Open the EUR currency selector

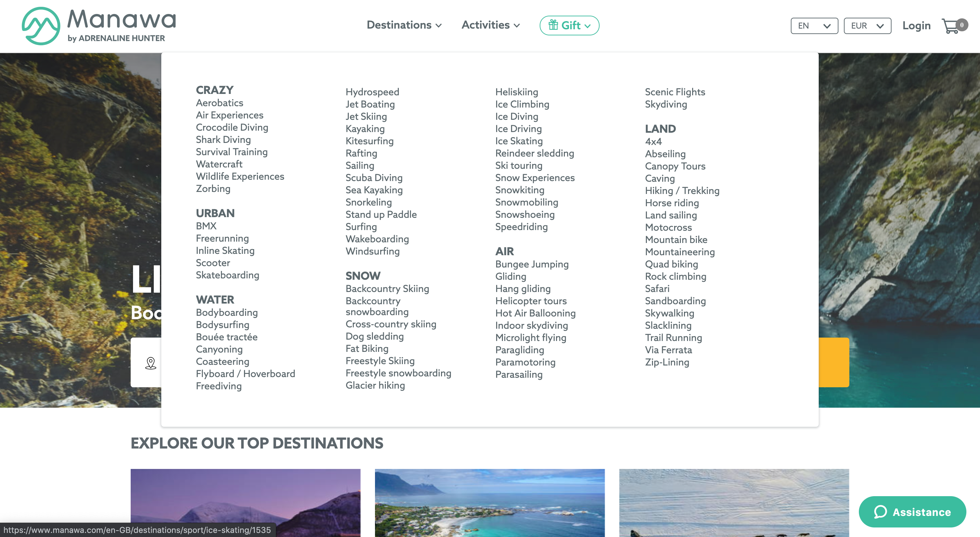pos(867,26)
